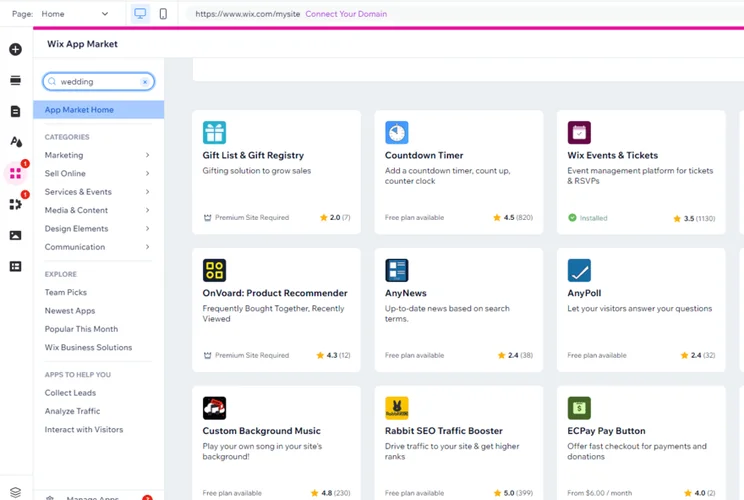This screenshot has width=744, height=500.
Task: Open Gift List & Gift Registry title
Action: click(253, 155)
